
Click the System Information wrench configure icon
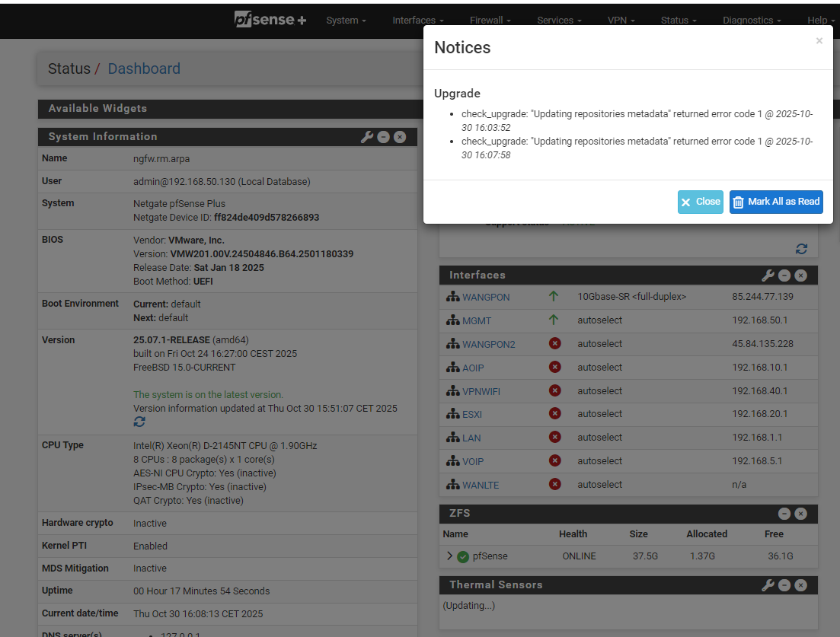click(366, 137)
